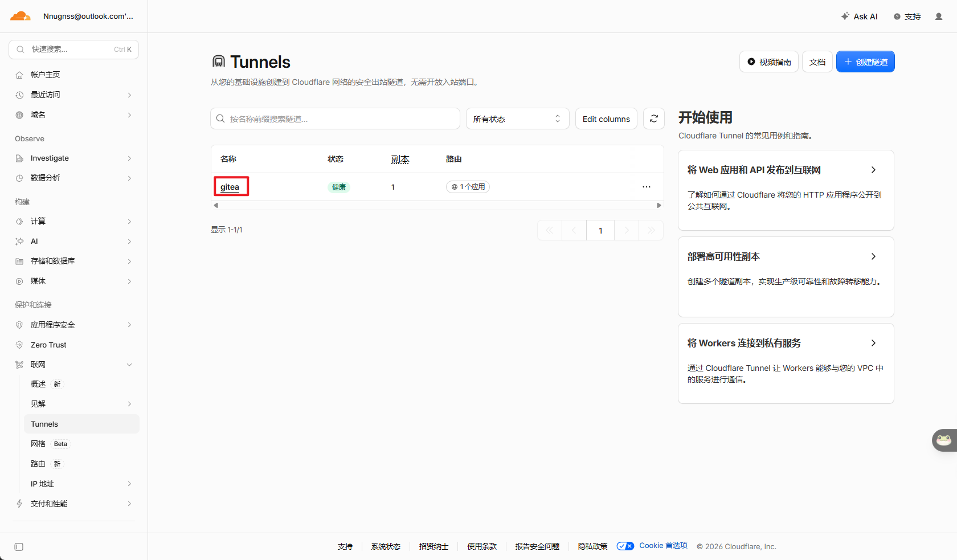Open Zero Trust in sidebar

74,345
